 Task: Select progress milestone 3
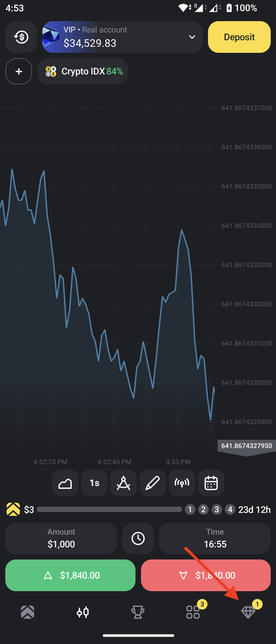tap(217, 509)
